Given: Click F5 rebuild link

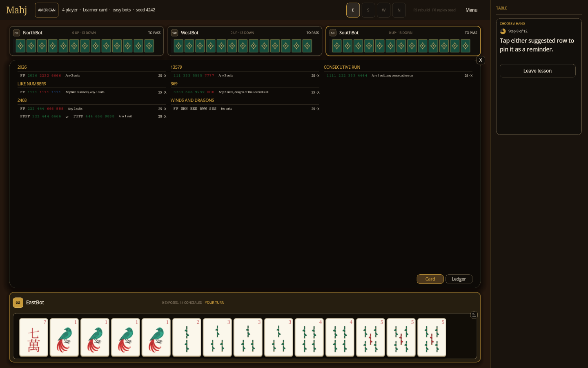Looking at the screenshot, I should [421, 10].
